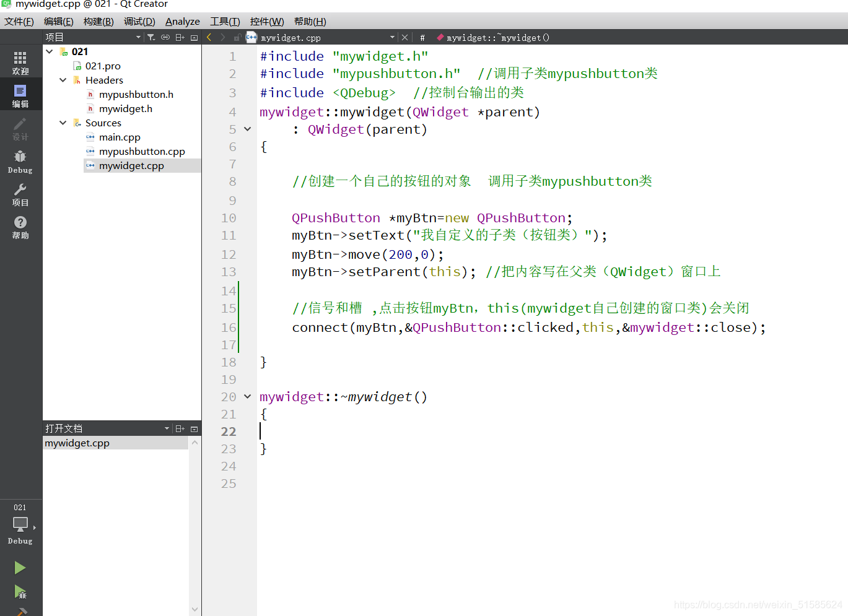This screenshot has height=616, width=848.
Task: Open the Help mode
Action: (20, 227)
